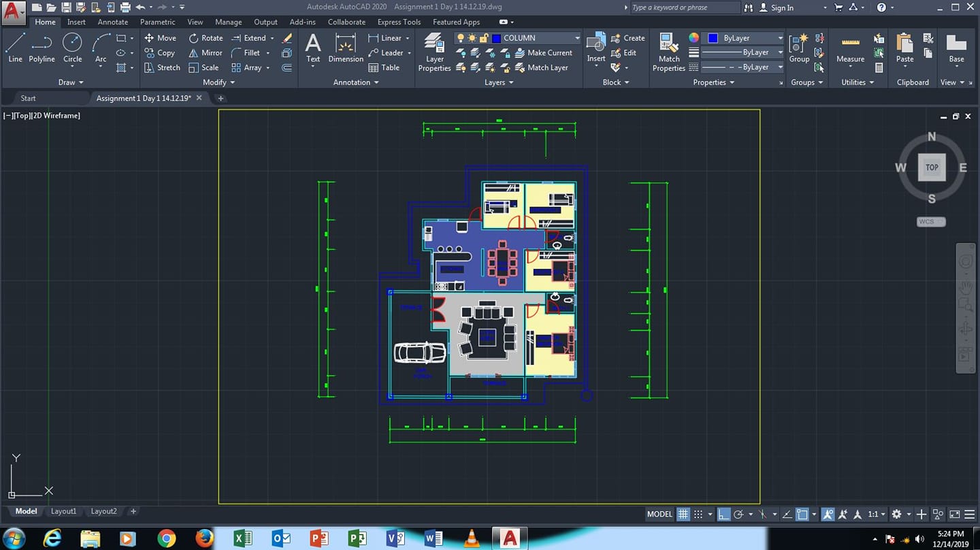Click the Scale tool
The image size is (980, 550).
(x=203, y=68)
